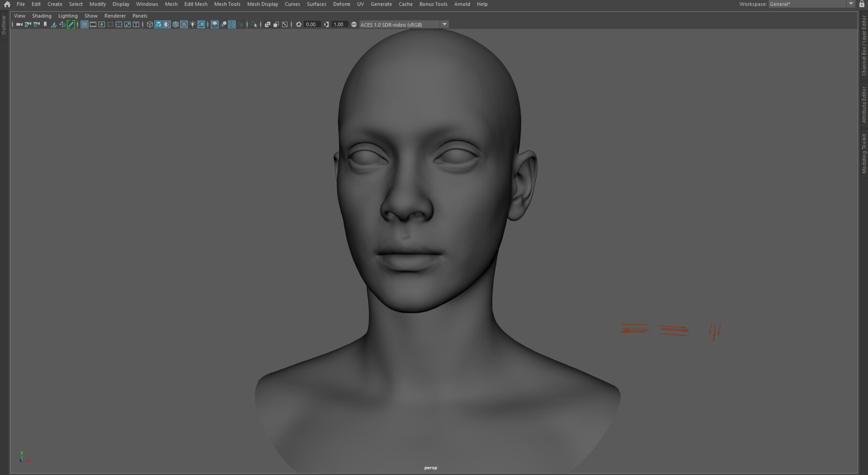Toggle the Gate Mask icon
Viewport: 868px width, 475px height.
pyautogui.click(x=110, y=25)
